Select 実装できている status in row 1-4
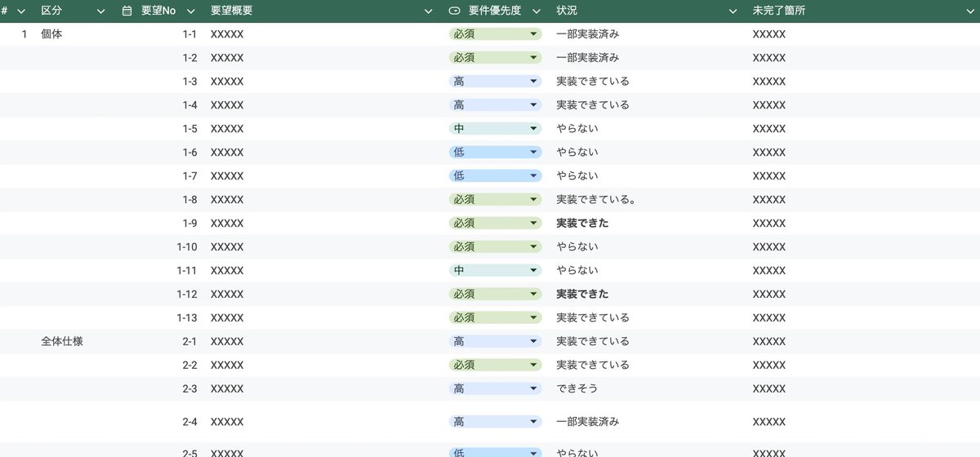This screenshot has height=457, width=980. [x=593, y=105]
